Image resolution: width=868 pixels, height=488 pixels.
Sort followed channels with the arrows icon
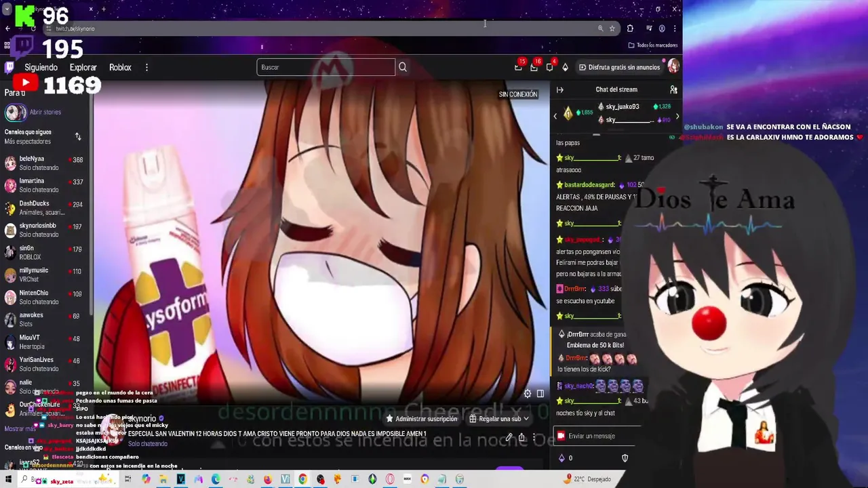click(78, 136)
